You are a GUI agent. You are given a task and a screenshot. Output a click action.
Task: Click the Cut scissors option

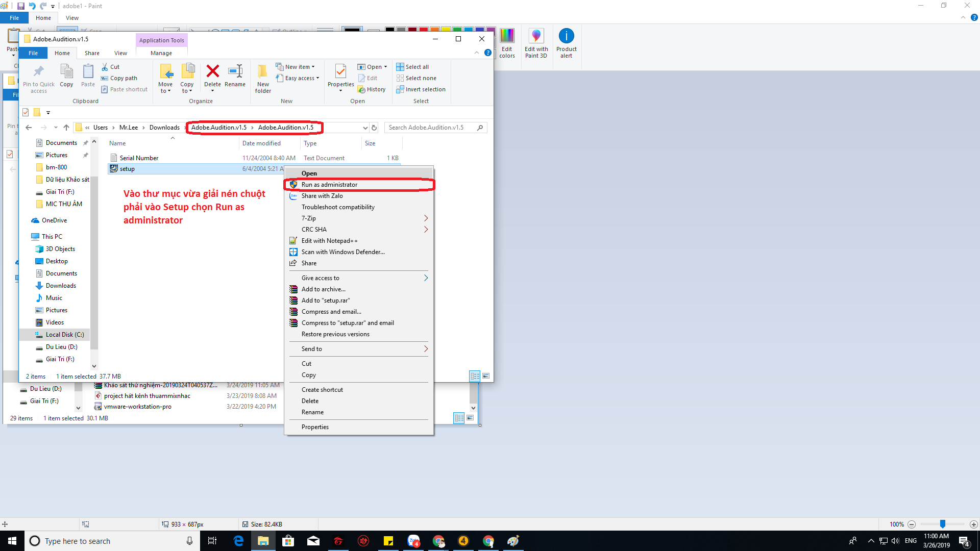(x=110, y=67)
